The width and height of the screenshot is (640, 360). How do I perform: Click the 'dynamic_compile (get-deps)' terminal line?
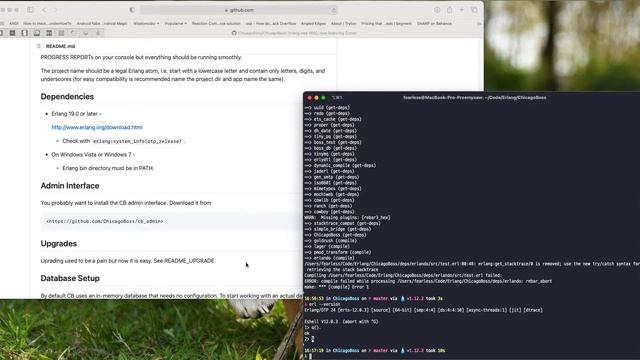pos(340,166)
